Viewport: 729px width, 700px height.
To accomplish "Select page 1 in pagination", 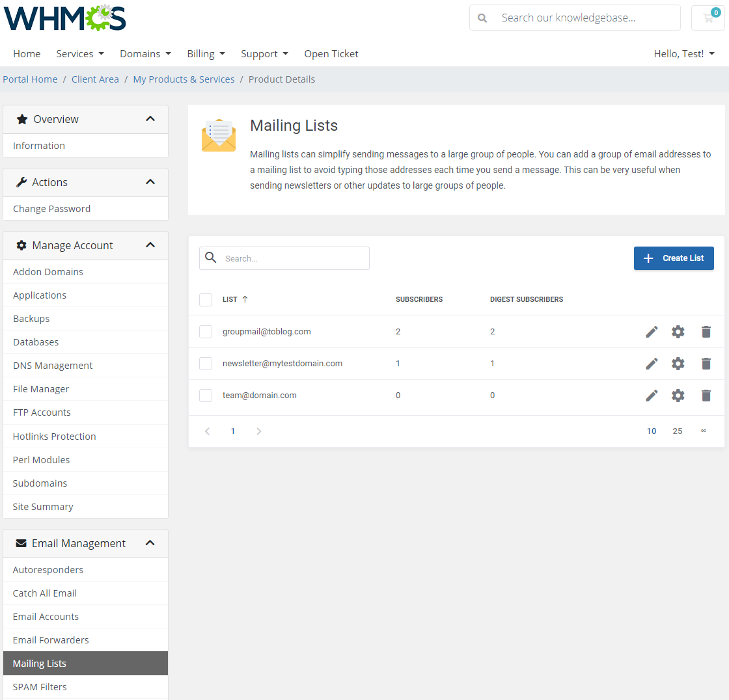I will (x=233, y=431).
